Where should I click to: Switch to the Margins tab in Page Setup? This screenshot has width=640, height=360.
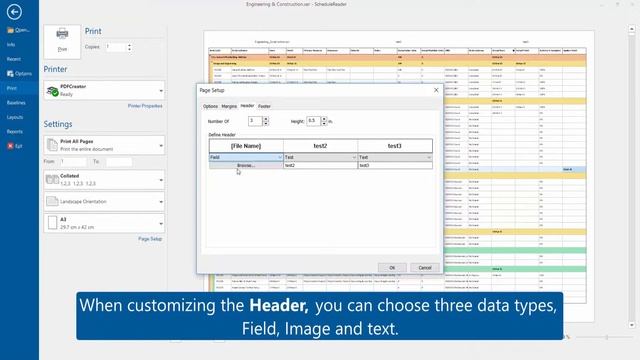point(229,106)
